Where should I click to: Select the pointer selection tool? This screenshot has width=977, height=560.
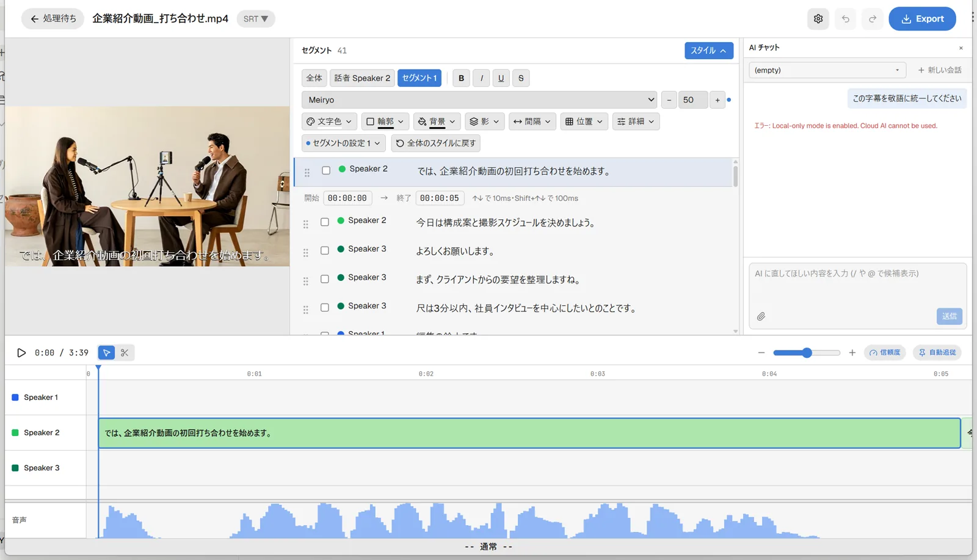(x=107, y=353)
